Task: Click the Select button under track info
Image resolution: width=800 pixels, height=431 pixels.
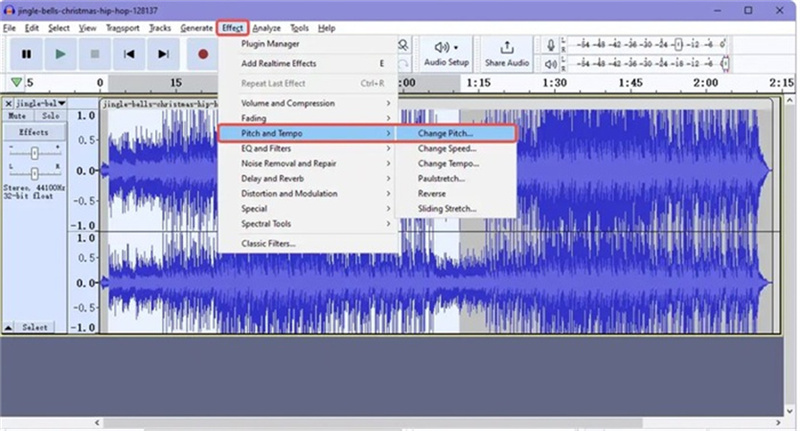Action: [x=35, y=327]
